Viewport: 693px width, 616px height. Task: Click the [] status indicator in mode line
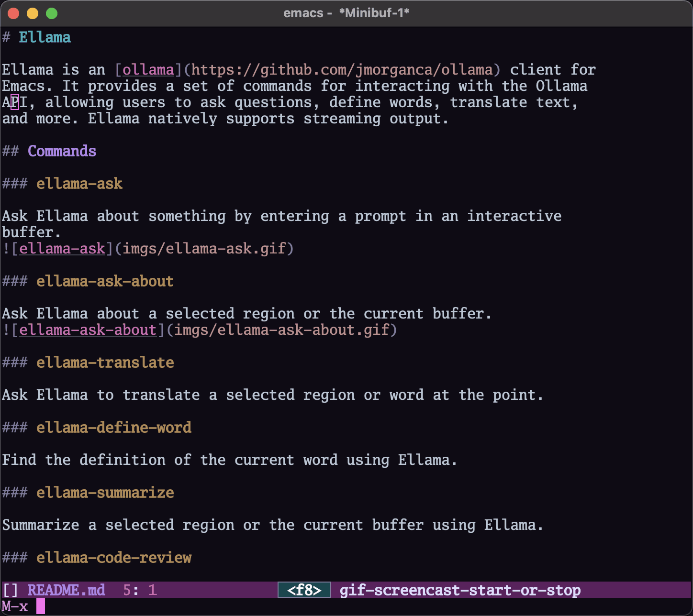point(10,590)
